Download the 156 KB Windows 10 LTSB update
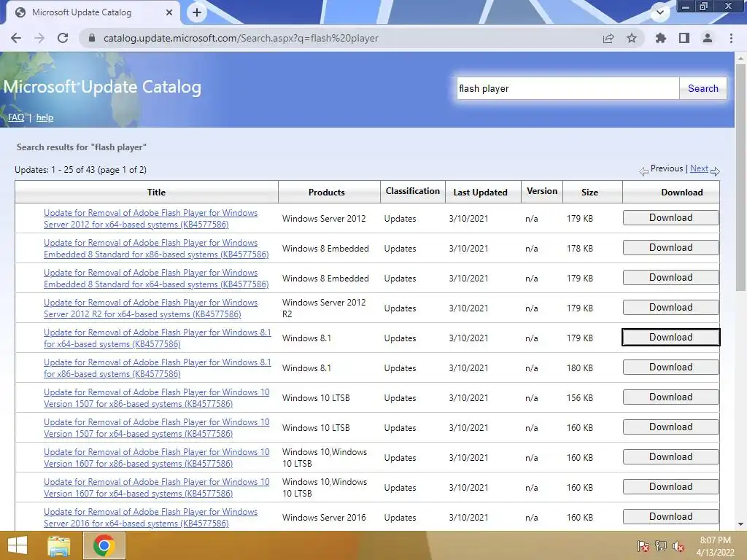The width and height of the screenshot is (747, 560). coord(671,397)
